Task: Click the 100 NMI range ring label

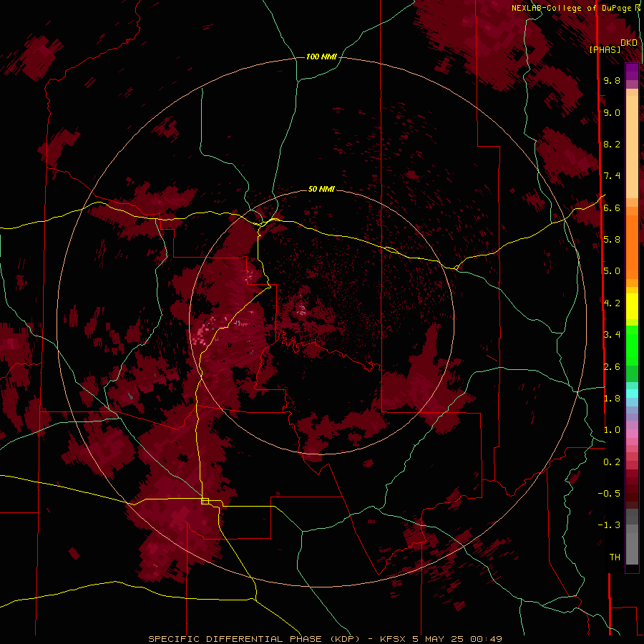Action: tap(321, 57)
